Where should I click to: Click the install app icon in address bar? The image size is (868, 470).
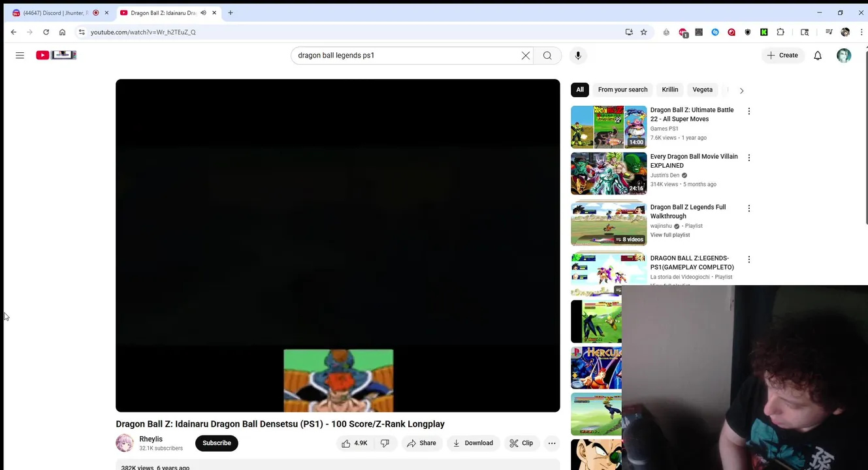(x=629, y=32)
